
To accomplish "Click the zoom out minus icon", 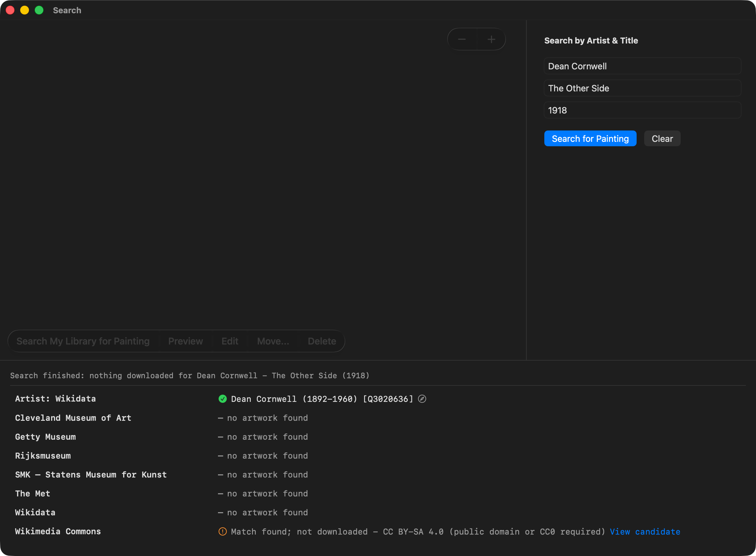I will [x=462, y=39].
